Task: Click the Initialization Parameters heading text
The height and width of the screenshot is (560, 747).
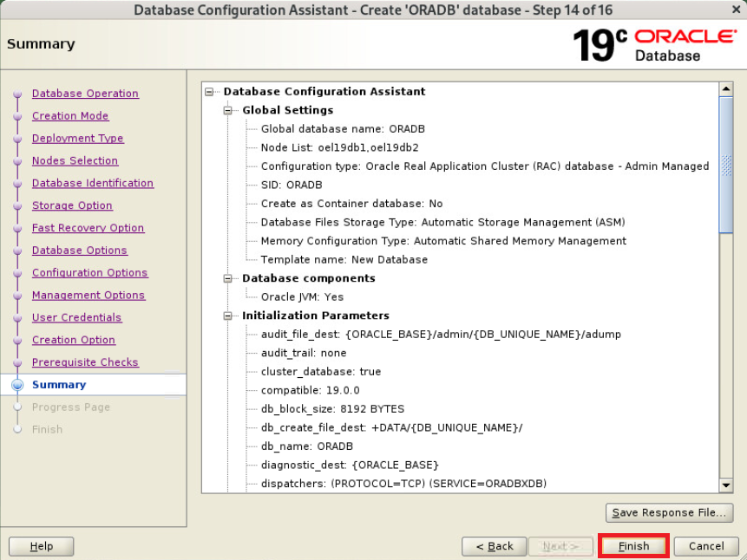Action: tap(316, 316)
